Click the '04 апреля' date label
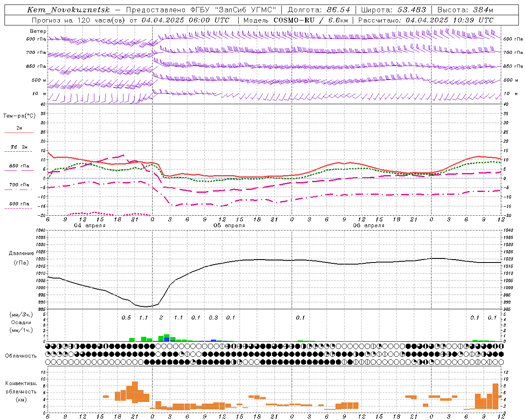Screen dimensions: 525x420 [89, 226]
